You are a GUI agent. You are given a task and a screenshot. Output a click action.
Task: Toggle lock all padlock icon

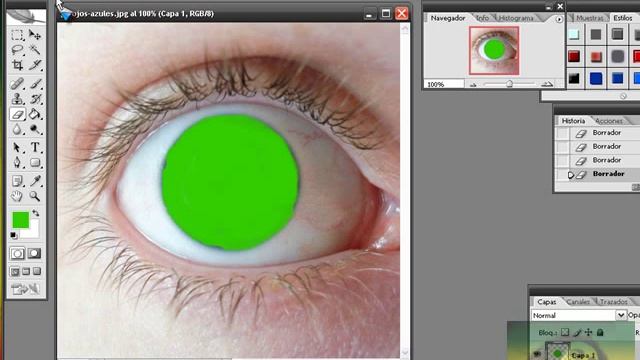[600, 333]
